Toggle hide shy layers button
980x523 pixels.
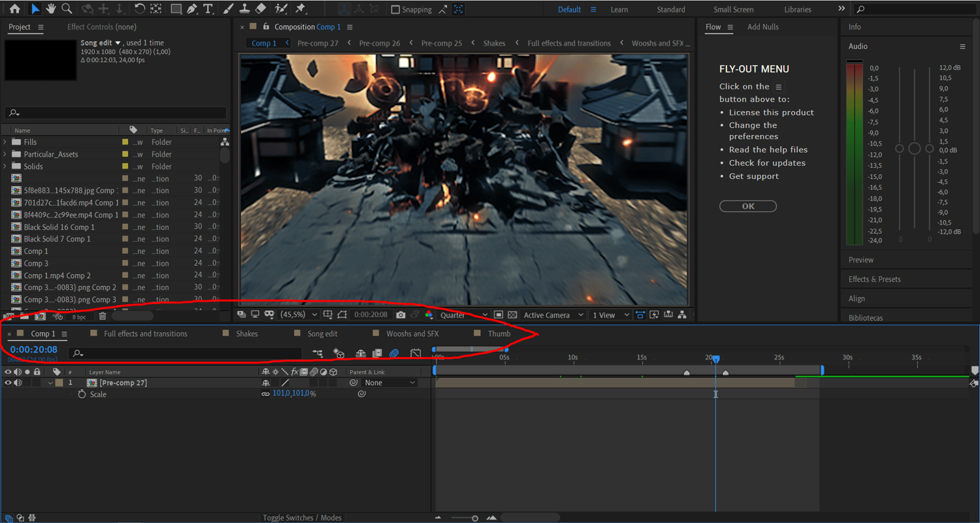[360, 353]
